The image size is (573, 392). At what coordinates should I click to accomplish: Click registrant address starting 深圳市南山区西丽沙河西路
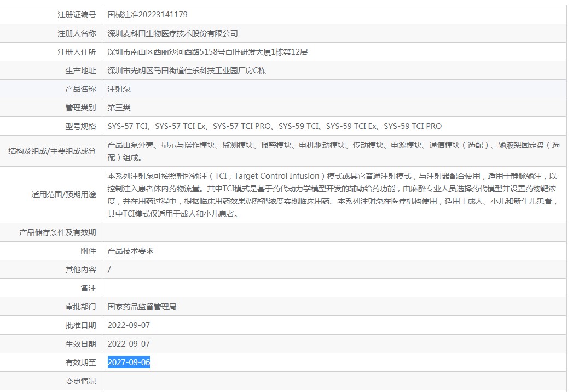tap(207, 52)
